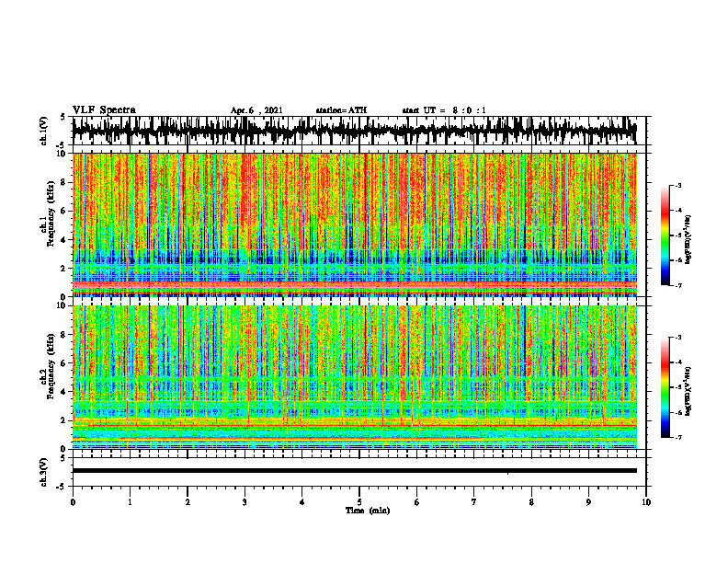Click the ch.1 color bar log(PSD) label

[x=688, y=240]
